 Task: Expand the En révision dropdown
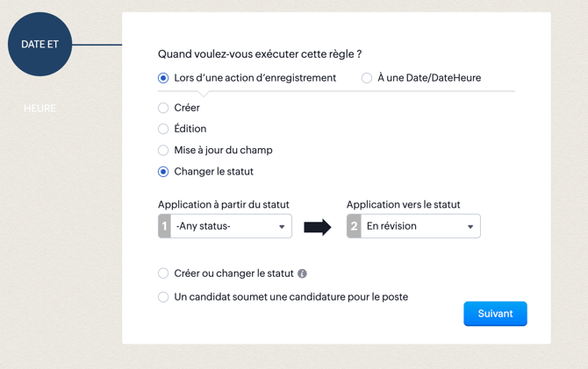pyautogui.click(x=420, y=226)
